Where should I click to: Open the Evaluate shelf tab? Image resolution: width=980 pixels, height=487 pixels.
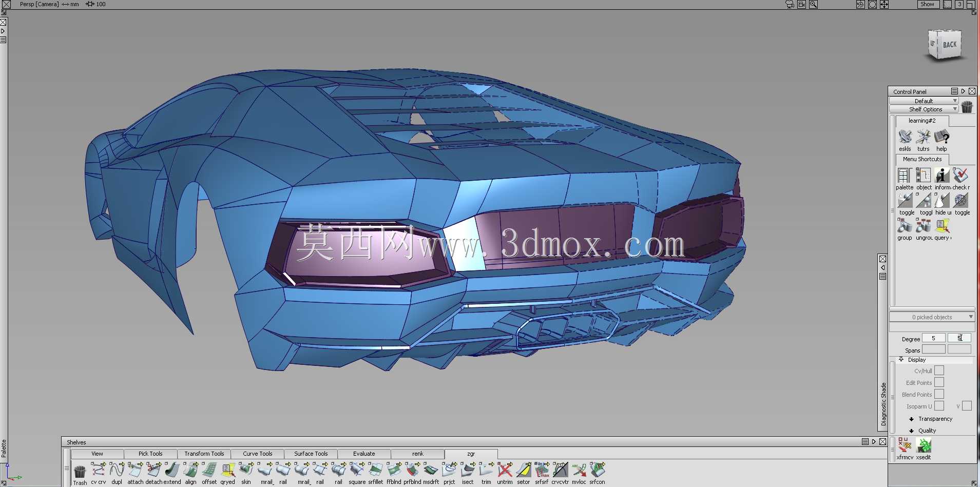coord(364,454)
